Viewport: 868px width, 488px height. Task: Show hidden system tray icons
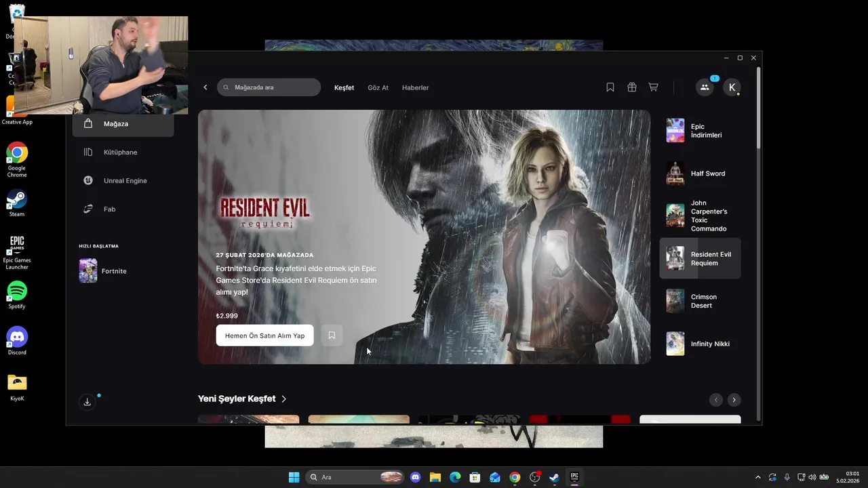coord(758,477)
